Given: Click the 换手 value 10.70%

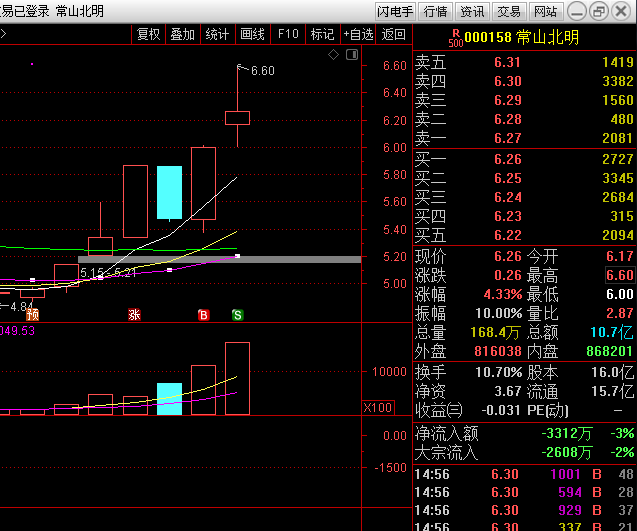Looking at the screenshot, I should click(x=498, y=372).
